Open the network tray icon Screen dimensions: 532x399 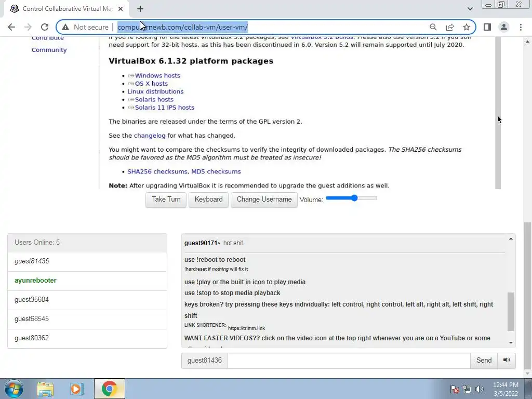(467, 389)
